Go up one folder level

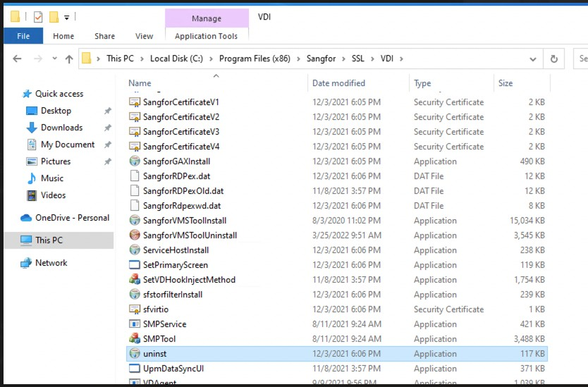point(69,59)
